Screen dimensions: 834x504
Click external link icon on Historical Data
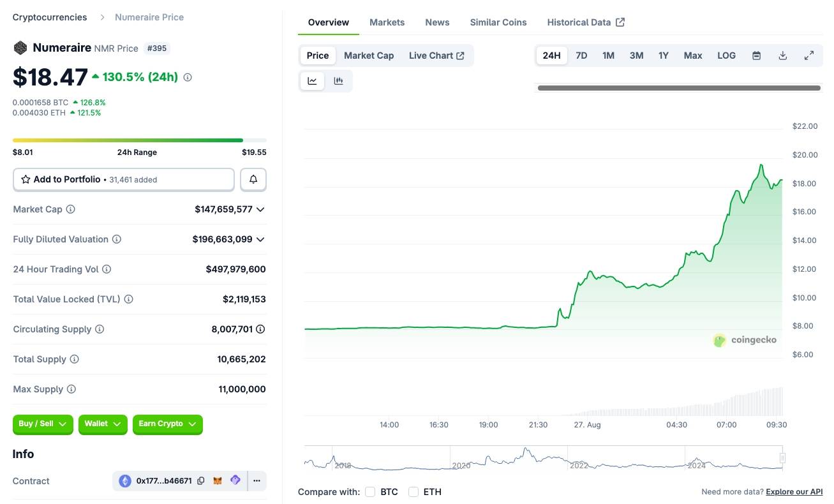click(x=620, y=22)
